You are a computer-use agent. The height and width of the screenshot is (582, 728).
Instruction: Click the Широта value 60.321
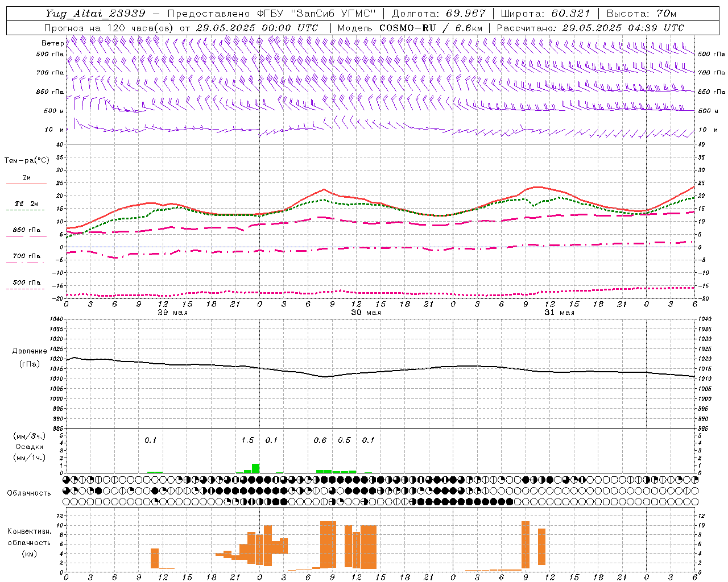[x=570, y=14]
